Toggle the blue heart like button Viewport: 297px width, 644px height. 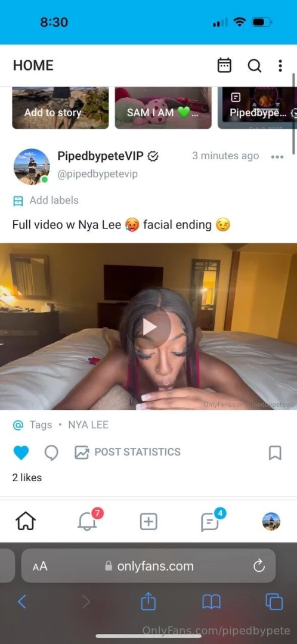click(21, 453)
